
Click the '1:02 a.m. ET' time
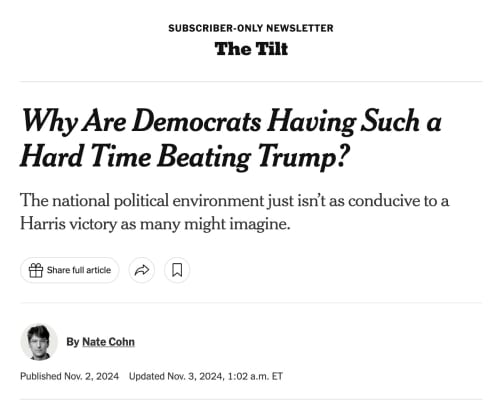(255, 376)
